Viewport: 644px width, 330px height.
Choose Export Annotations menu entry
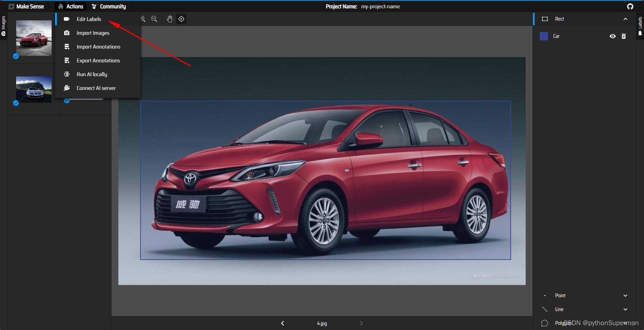[x=98, y=61]
